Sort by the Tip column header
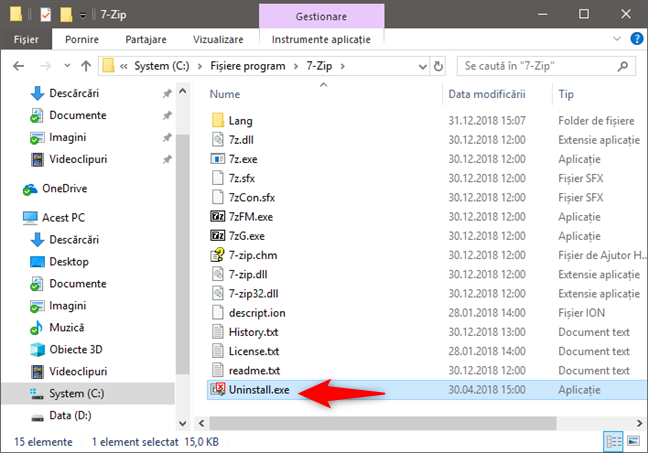The image size is (648, 453). pos(566,94)
